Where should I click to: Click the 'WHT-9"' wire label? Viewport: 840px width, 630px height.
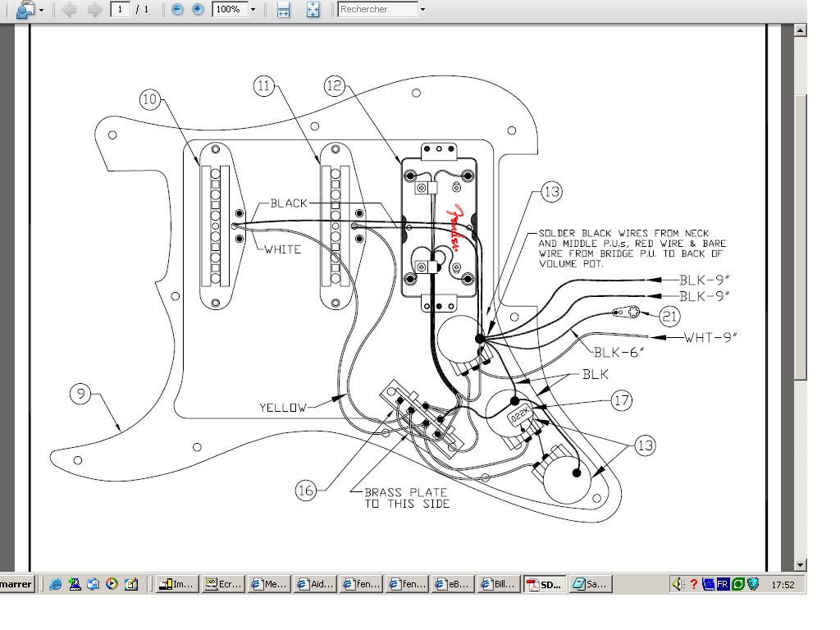pos(711,337)
